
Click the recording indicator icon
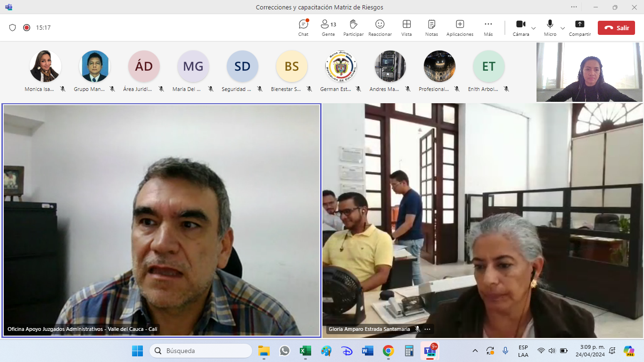click(27, 28)
